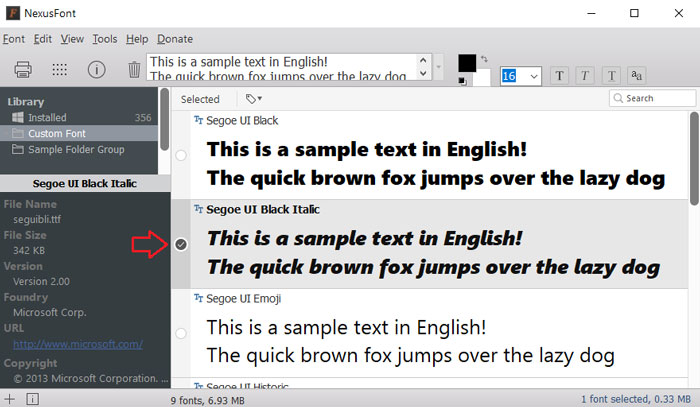This screenshot has height=407, width=700.
Task: Click the Microsoft Corp. foundry value
Action: pyautogui.click(x=50, y=312)
